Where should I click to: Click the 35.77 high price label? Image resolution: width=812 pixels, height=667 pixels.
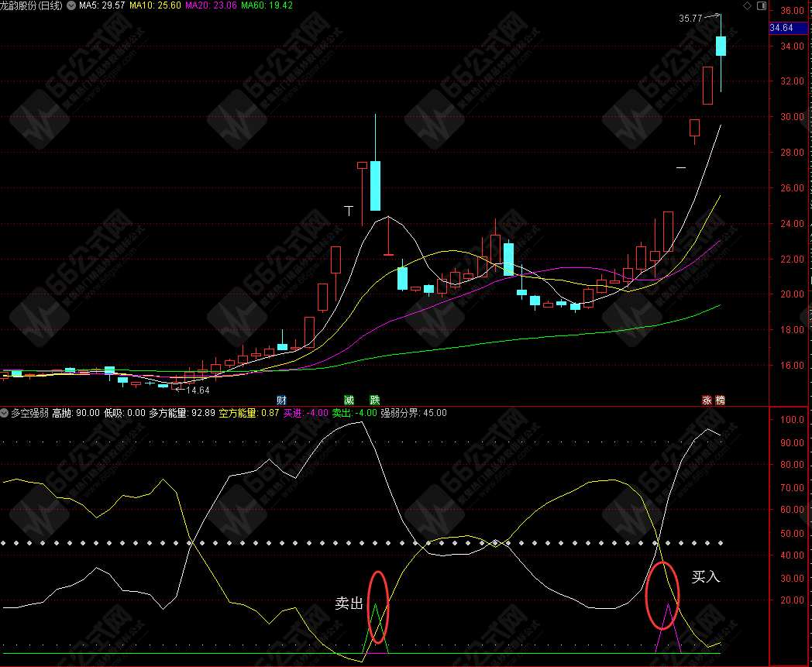coord(690,18)
